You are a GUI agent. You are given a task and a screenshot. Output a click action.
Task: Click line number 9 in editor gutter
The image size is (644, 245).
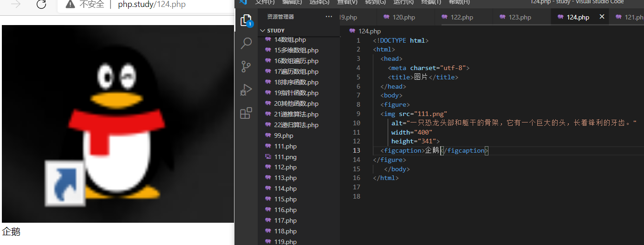pyautogui.click(x=358, y=114)
